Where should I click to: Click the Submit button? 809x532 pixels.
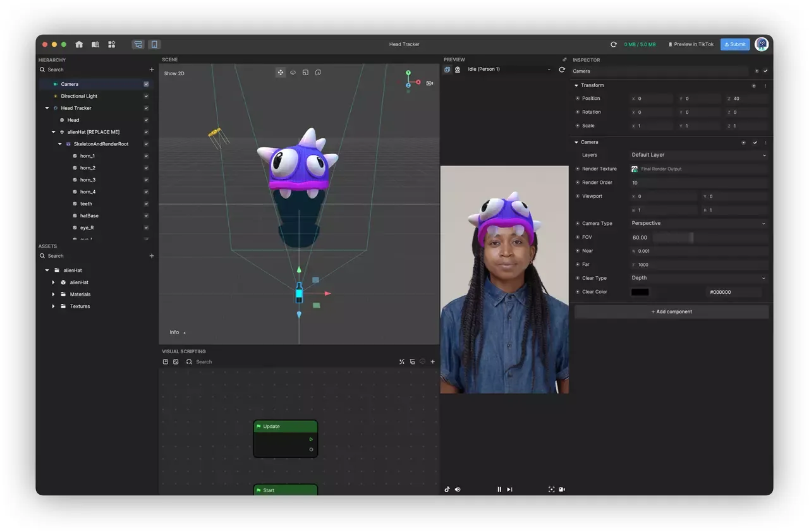(735, 44)
